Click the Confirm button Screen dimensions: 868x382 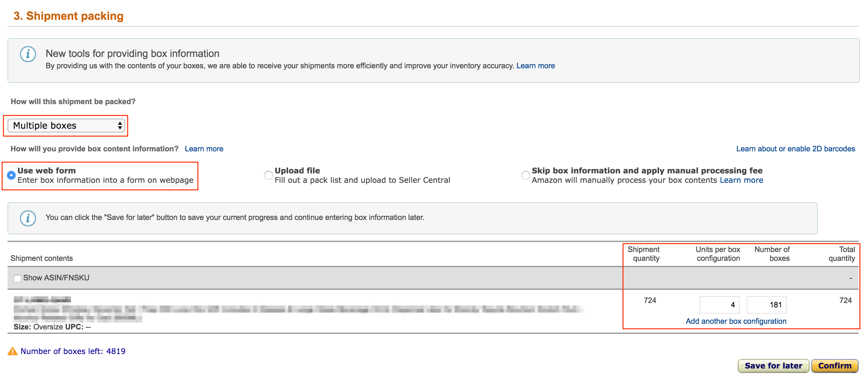(x=834, y=366)
